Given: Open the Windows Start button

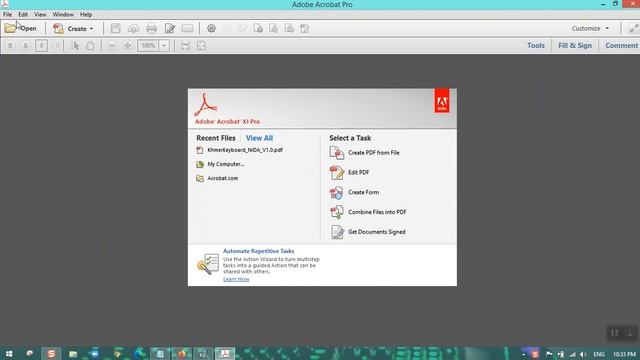Looking at the screenshot, I should pyautogui.click(x=9, y=354).
